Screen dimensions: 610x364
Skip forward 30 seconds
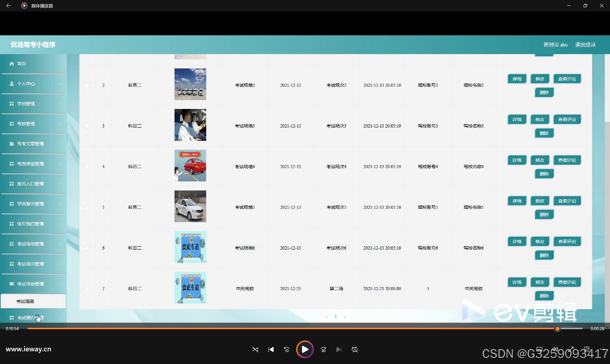(323, 349)
